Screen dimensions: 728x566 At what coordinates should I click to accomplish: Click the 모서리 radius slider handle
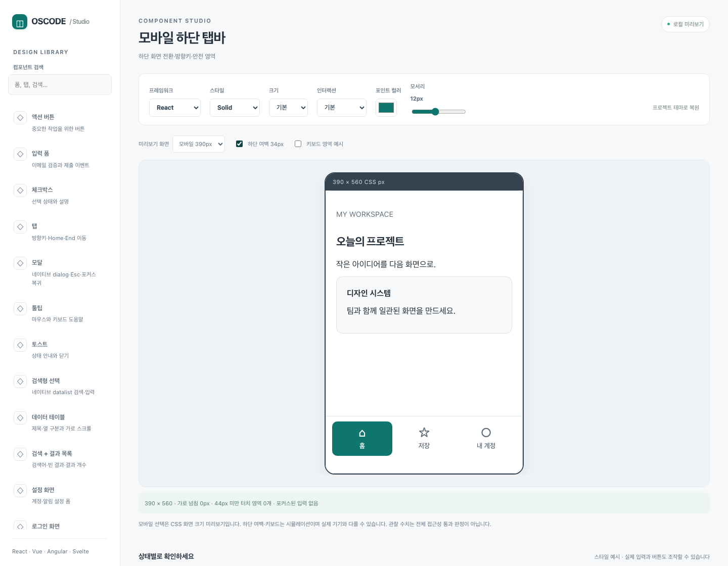435,112
